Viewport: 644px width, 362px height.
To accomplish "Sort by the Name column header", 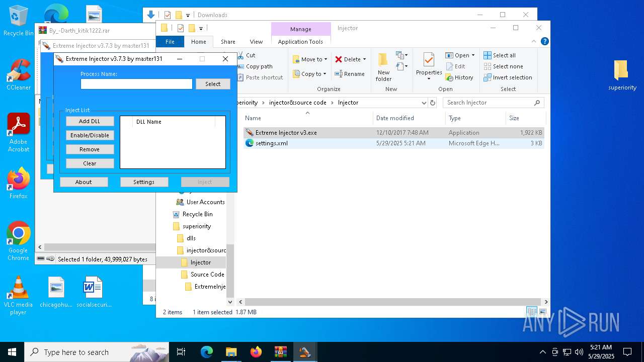I will tap(307, 118).
